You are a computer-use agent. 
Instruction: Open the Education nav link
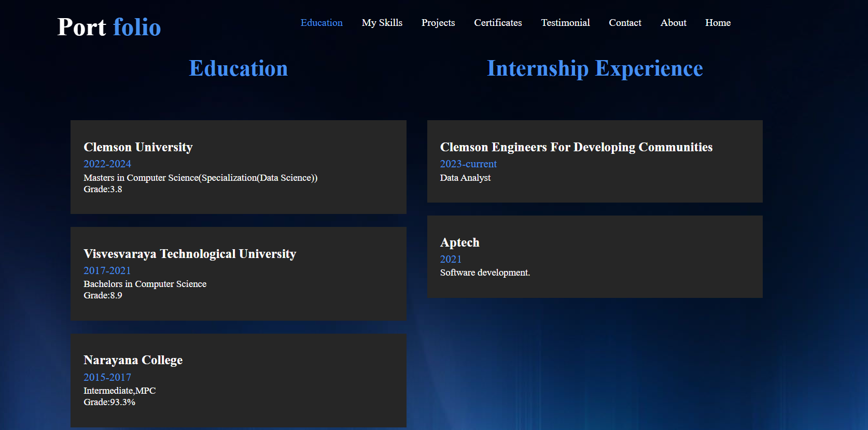(321, 23)
